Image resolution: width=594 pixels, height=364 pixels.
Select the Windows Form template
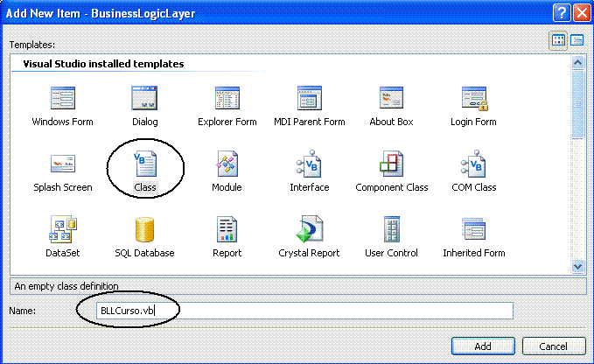tap(62, 107)
